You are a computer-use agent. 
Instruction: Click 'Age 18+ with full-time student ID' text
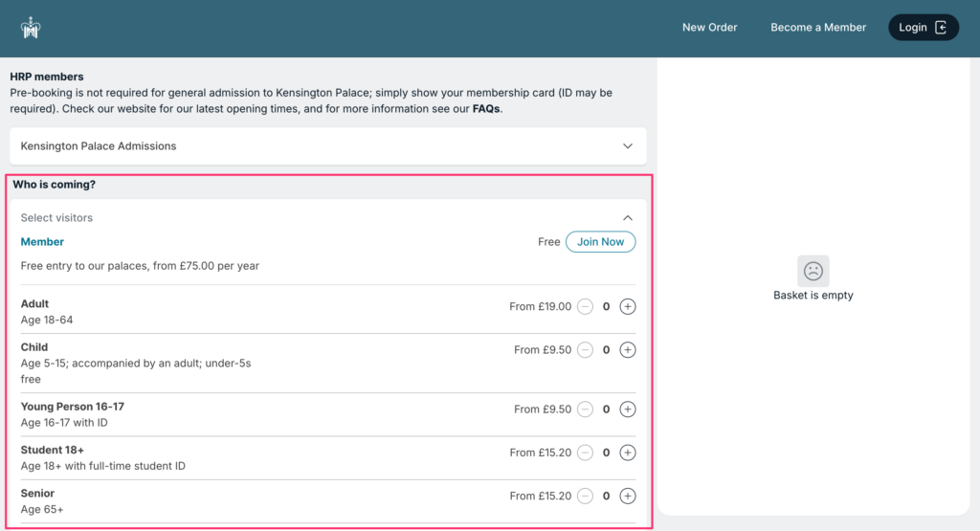pyautogui.click(x=103, y=466)
